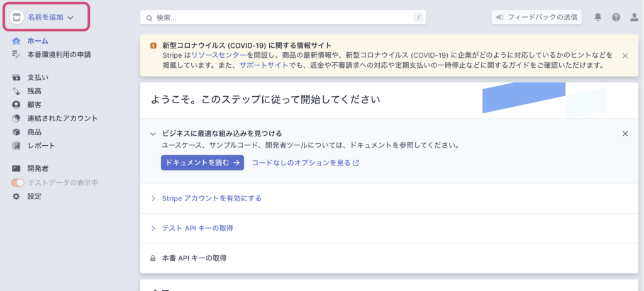Open help question mark icon

(x=616, y=17)
